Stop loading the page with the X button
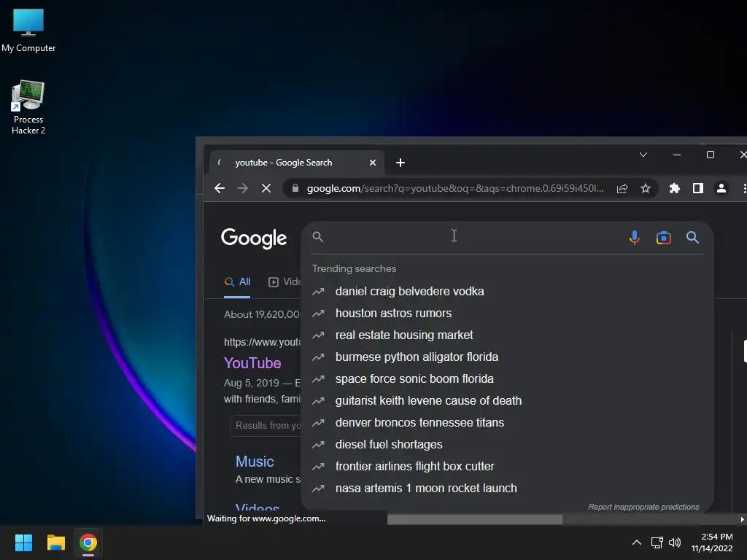747x560 pixels. tap(266, 189)
